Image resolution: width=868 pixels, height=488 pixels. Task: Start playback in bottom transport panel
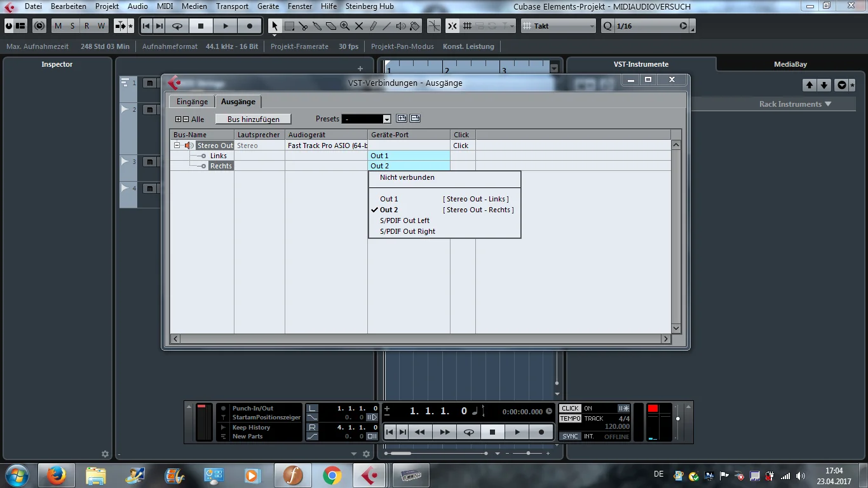pos(517,432)
